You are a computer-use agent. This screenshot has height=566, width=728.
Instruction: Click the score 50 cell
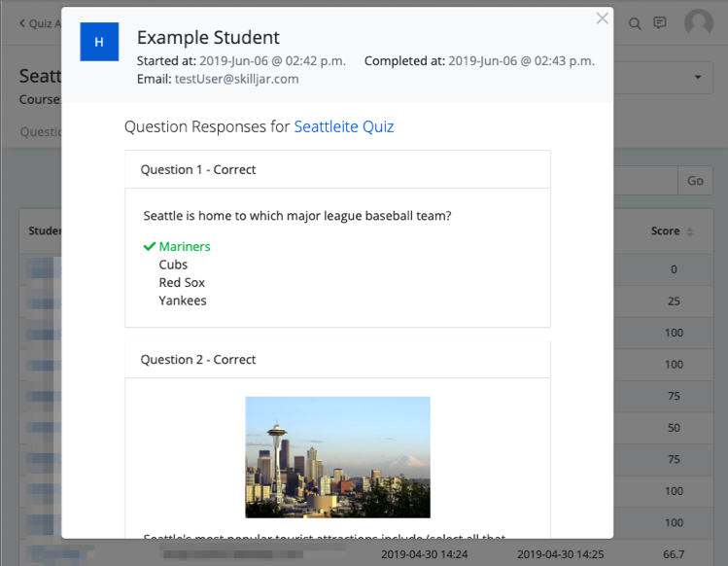tap(674, 428)
